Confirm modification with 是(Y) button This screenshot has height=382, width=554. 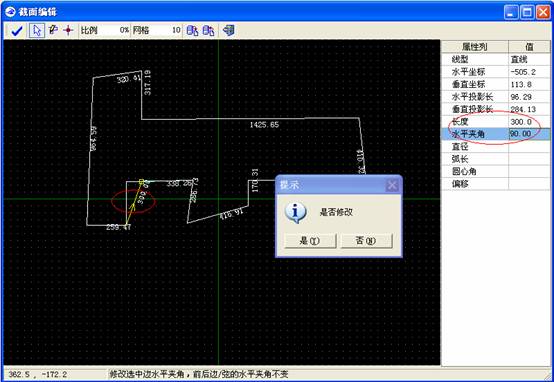tap(310, 241)
